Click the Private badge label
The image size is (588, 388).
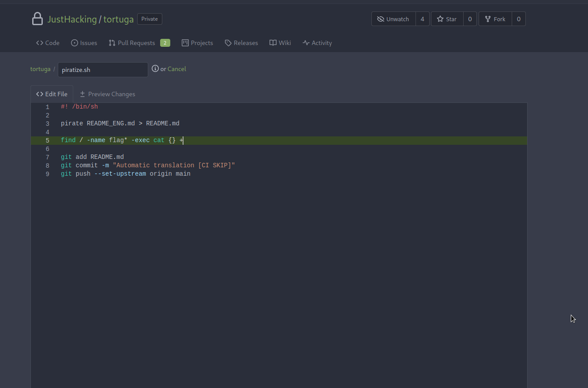150,19
